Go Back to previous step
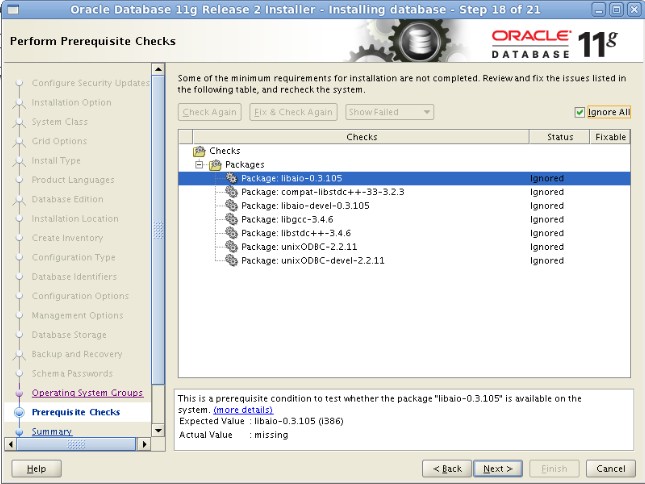 447,469
